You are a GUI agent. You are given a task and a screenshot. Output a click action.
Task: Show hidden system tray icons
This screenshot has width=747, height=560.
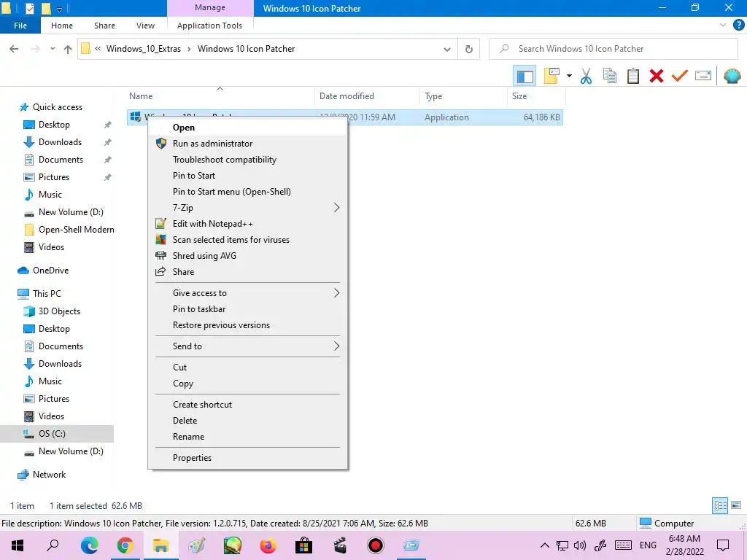544,545
